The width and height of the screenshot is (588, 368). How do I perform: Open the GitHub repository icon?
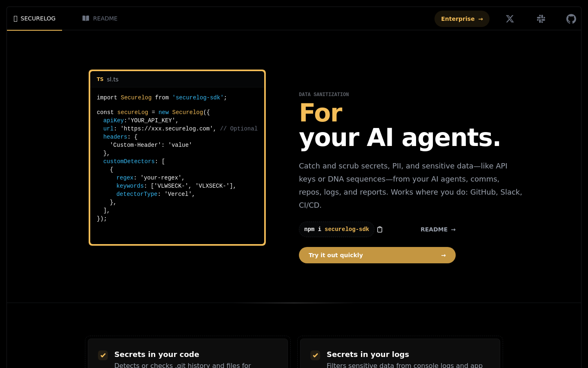click(571, 19)
